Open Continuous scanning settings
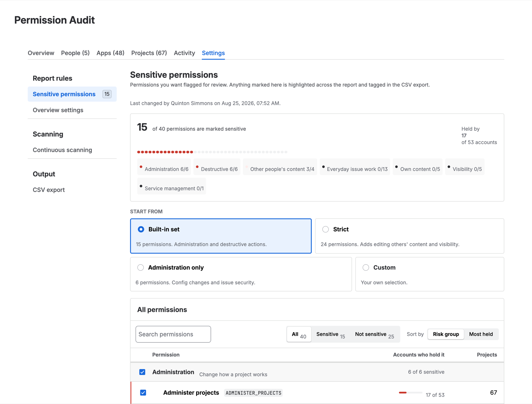The image size is (532, 404). pyautogui.click(x=72, y=150)
